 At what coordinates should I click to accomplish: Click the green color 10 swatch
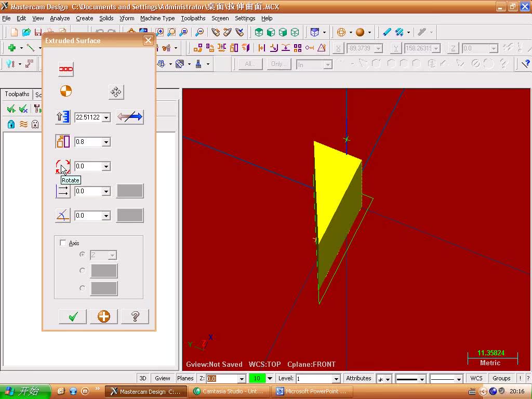tap(257, 378)
